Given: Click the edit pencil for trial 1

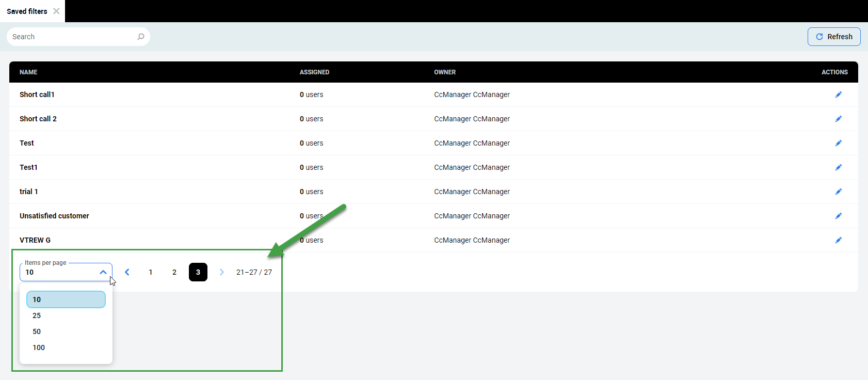Looking at the screenshot, I should tap(838, 192).
